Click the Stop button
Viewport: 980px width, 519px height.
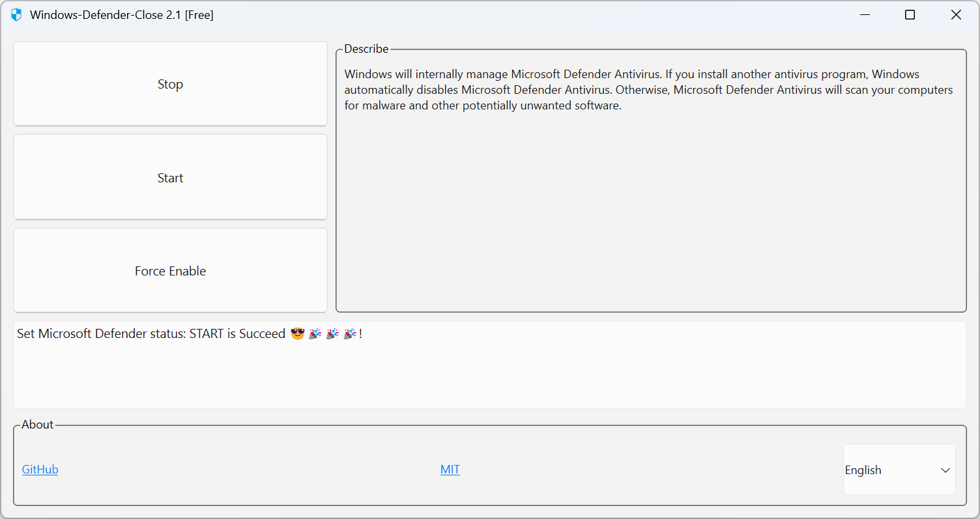coord(170,84)
